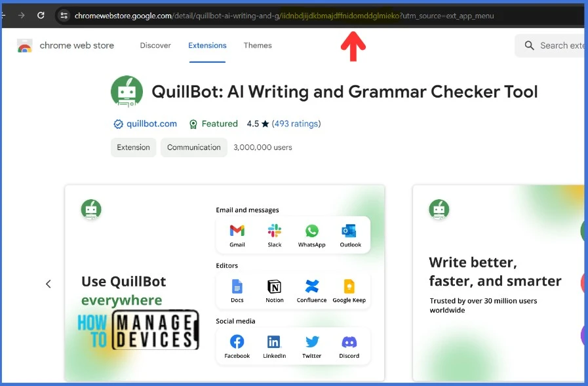Click the 'Social media' heading
Image resolution: width=588 pixels, height=386 pixels.
(235, 320)
